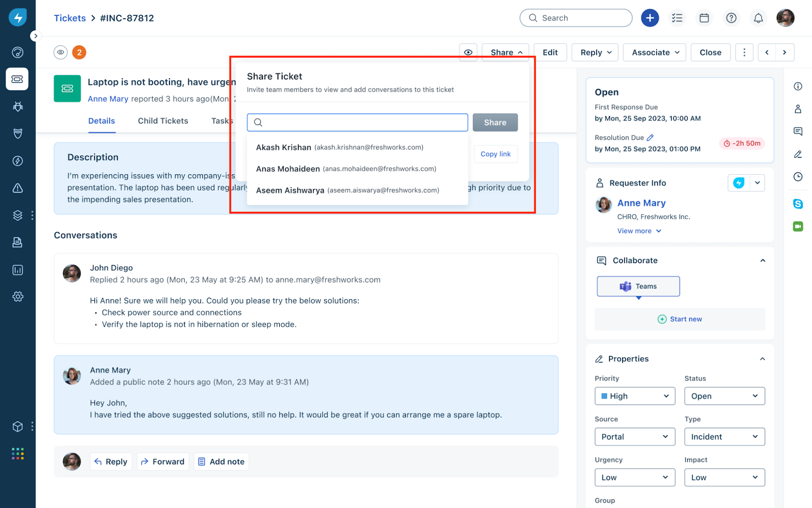Open the cube icon in sidebar

tap(18, 427)
